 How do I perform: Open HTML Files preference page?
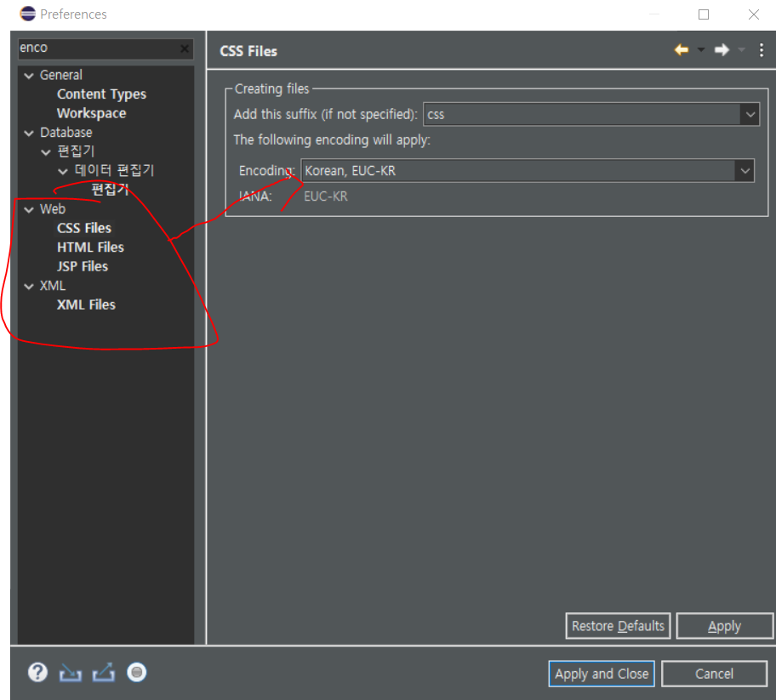click(90, 248)
